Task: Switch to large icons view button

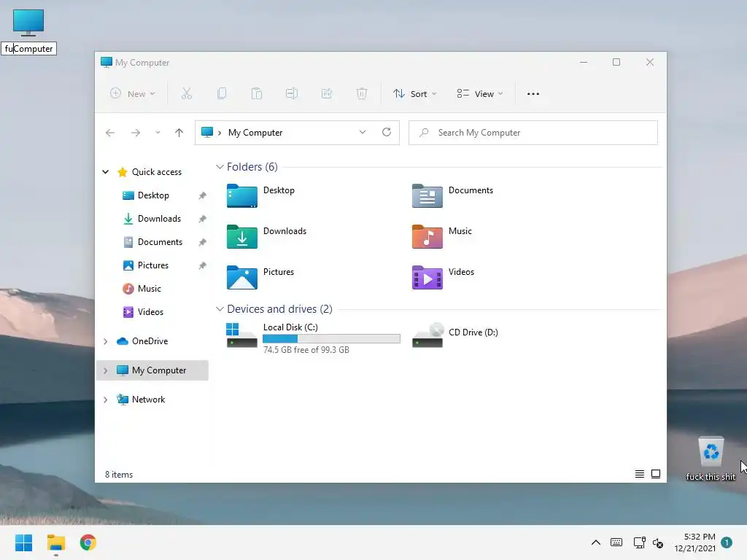Action: coord(656,474)
